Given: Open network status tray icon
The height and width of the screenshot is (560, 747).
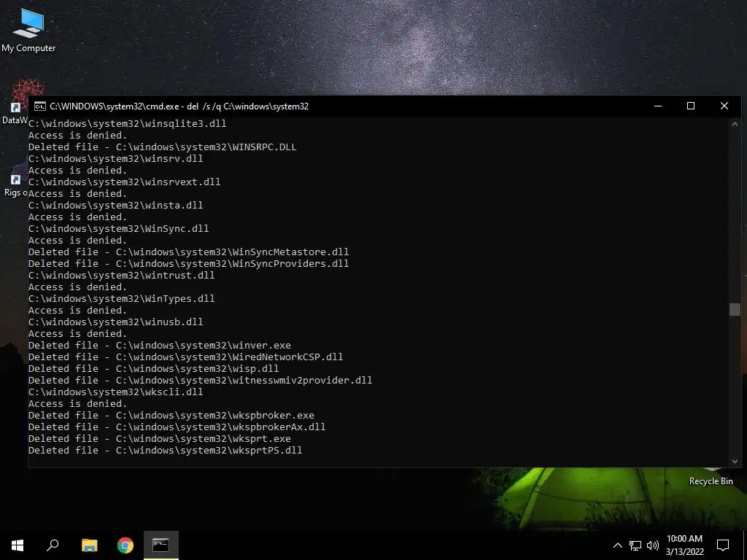Looking at the screenshot, I should point(635,545).
